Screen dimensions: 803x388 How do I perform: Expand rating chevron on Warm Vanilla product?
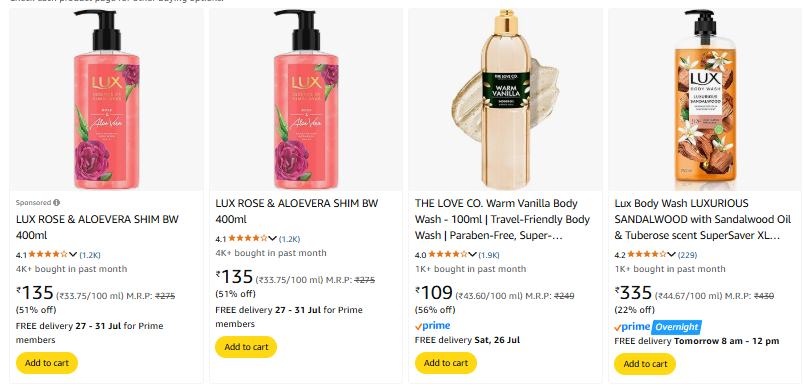click(x=472, y=254)
